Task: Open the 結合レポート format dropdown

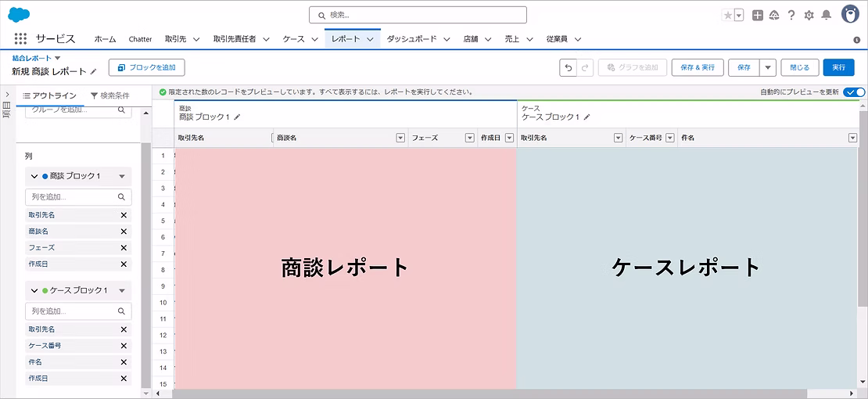Action: 58,58
